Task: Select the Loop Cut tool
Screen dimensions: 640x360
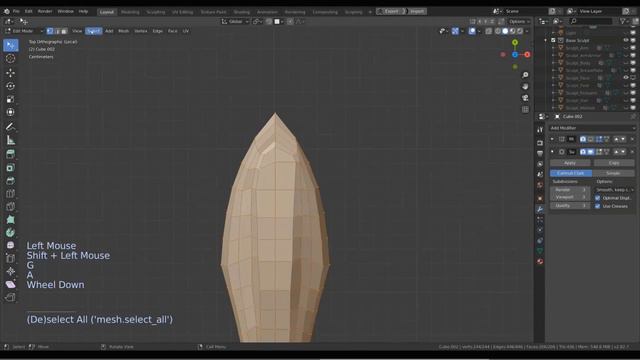Action: pyautogui.click(x=11, y=193)
